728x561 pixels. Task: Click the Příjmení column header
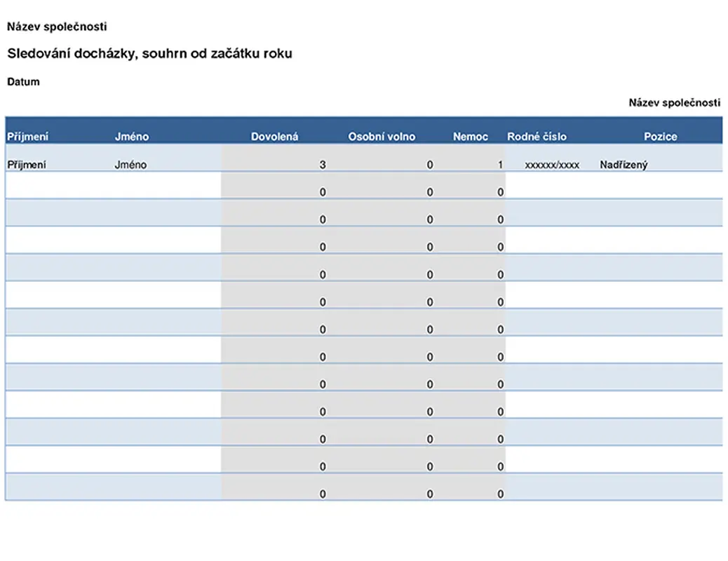28,137
